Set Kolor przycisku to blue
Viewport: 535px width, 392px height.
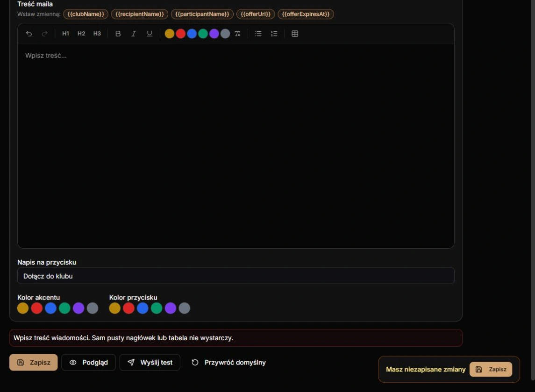tap(143, 308)
